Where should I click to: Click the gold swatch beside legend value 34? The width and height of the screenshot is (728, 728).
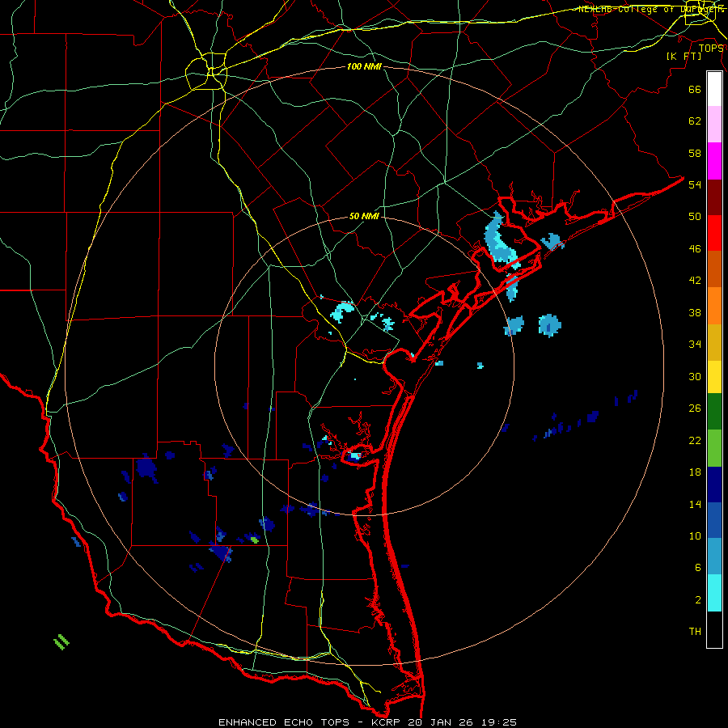tap(714, 342)
